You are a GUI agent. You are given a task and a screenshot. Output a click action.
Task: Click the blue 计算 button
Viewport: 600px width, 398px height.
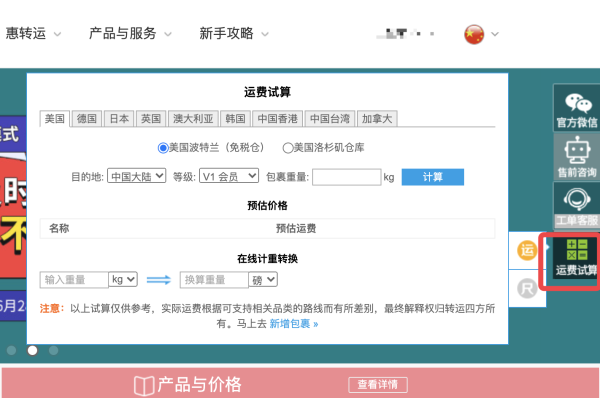(433, 177)
